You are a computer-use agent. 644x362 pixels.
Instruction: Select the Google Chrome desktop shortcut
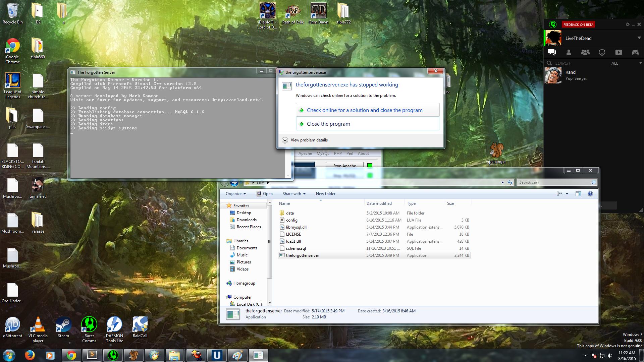pyautogui.click(x=13, y=51)
